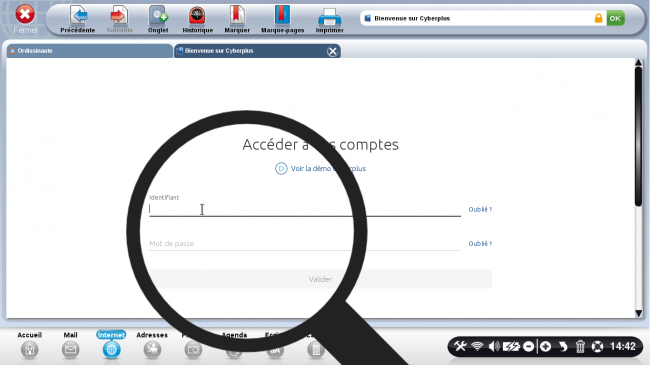
Task: Switch to the Ordissinaute tab
Action: 90,51
